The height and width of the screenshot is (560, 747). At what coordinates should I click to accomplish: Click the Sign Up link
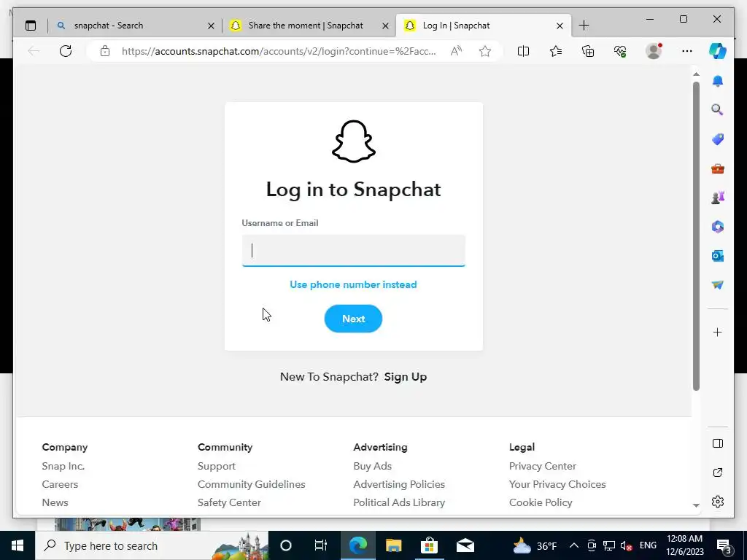tap(406, 377)
